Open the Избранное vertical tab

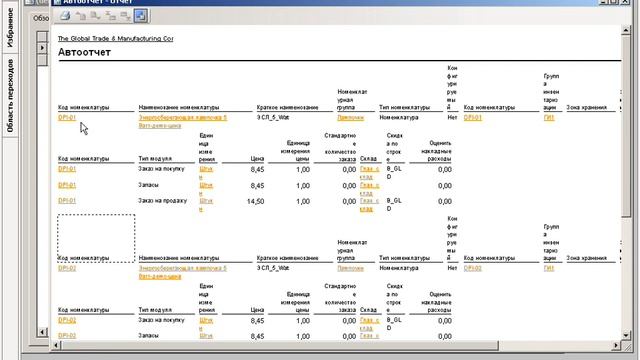click(x=10, y=27)
